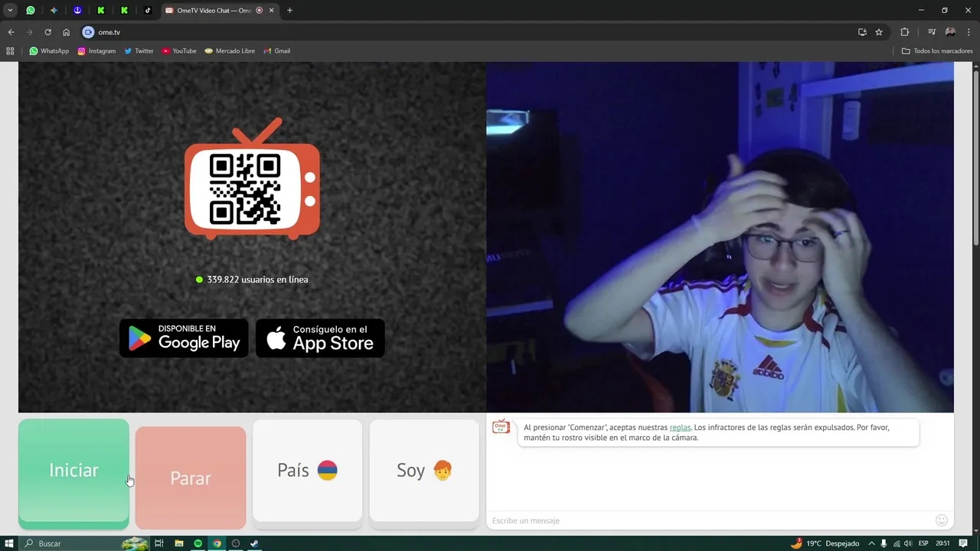
Task: Expand the Todos los marcadores folder
Action: pos(937,51)
